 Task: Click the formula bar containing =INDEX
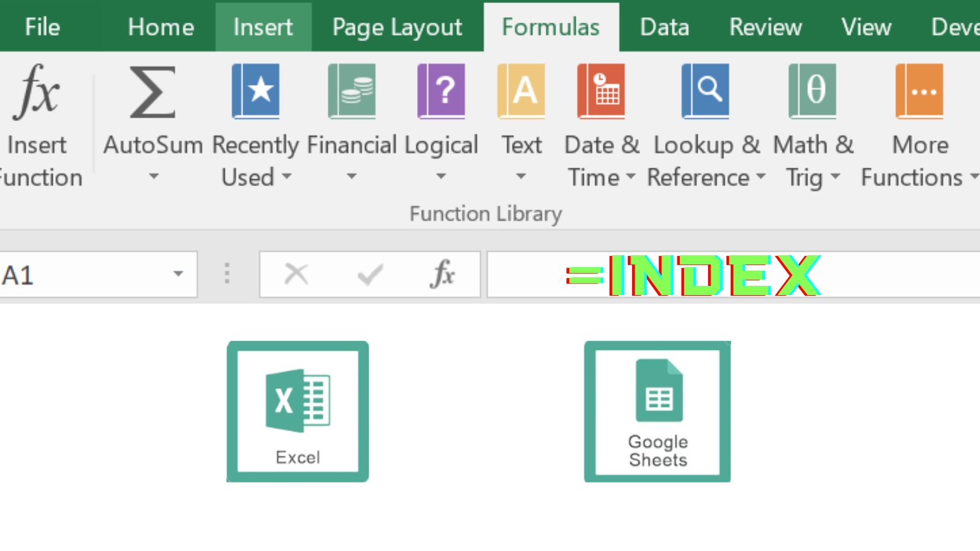point(734,274)
